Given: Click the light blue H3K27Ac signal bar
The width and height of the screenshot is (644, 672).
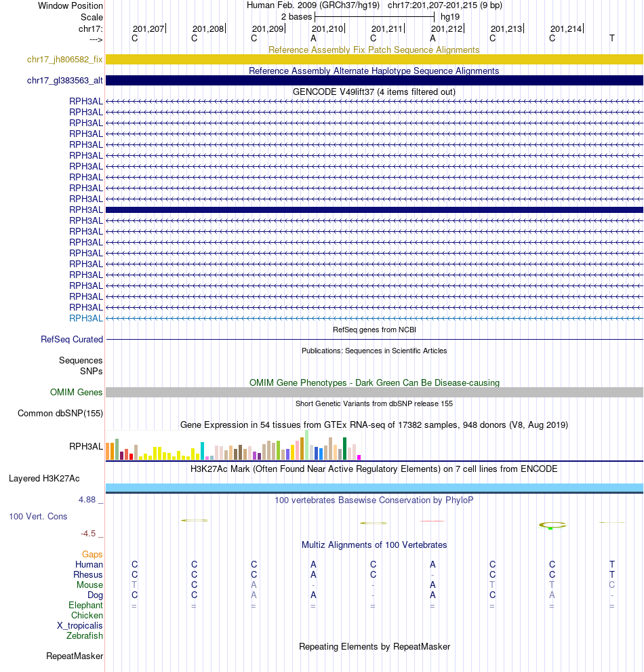Looking at the screenshot, I should [374, 488].
